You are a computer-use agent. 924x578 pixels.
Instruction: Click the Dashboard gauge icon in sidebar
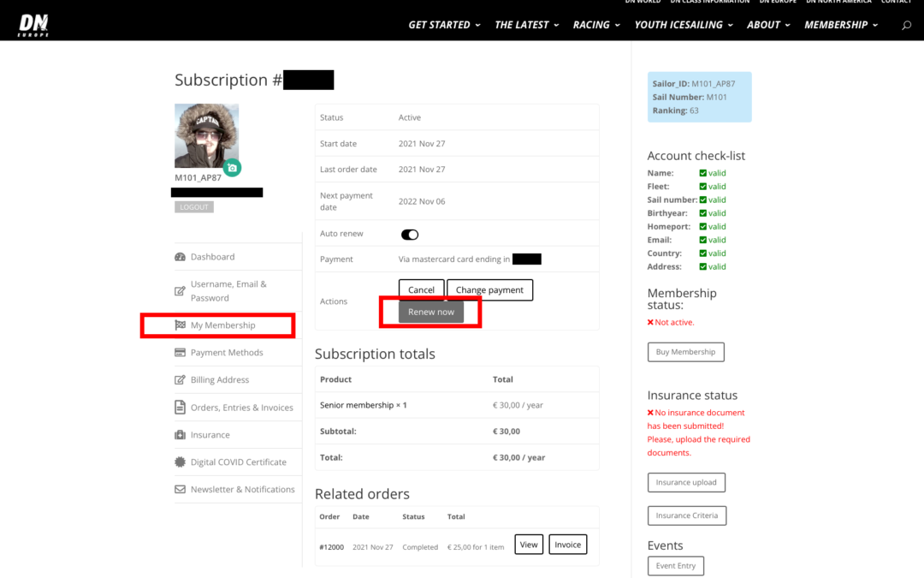[180, 257]
